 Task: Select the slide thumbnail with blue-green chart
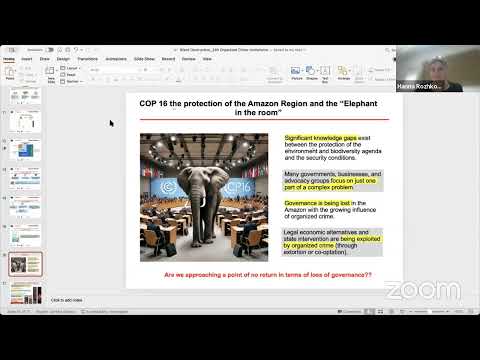pos(26,150)
